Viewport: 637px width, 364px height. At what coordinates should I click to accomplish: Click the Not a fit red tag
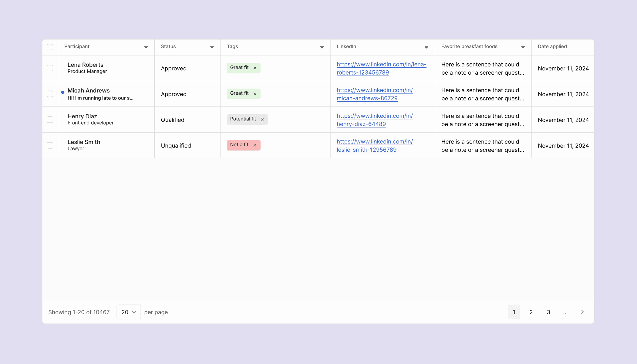[x=239, y=145]
